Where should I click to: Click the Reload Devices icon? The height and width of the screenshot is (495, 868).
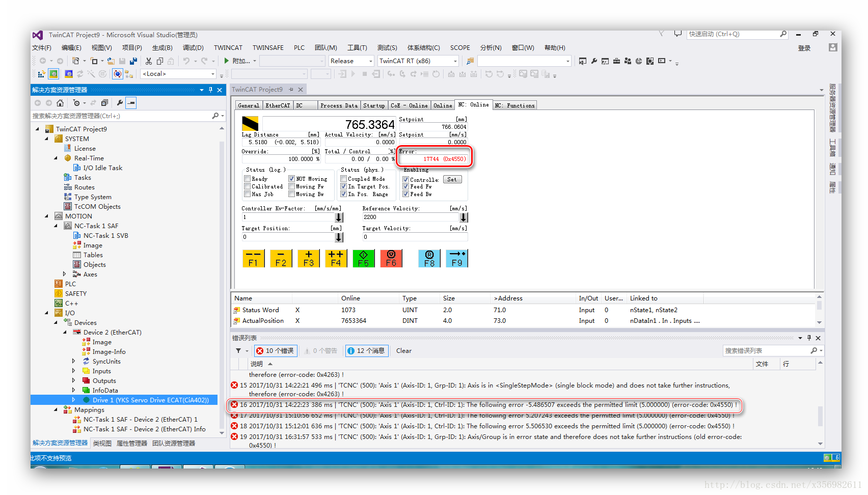click(x=80, y=74)
